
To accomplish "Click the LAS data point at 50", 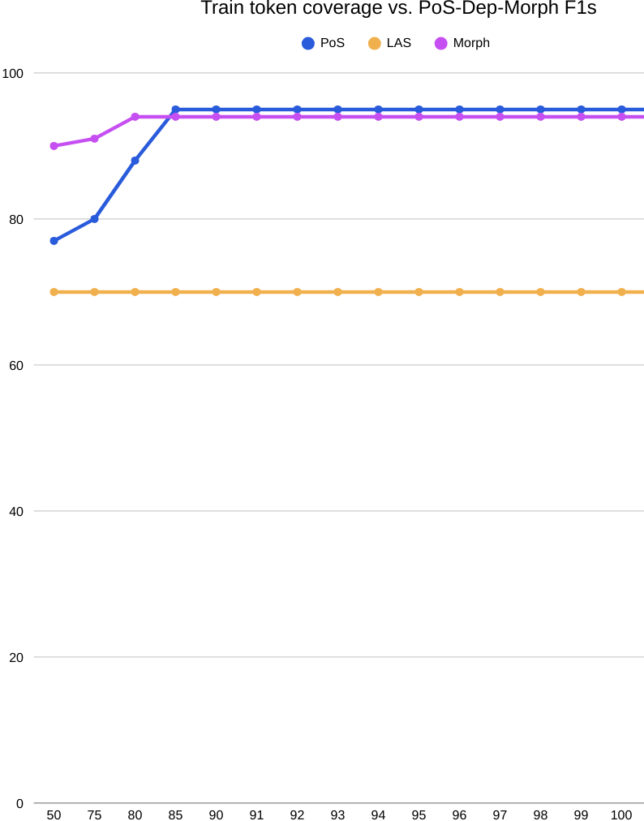I will (x=54, y=292).
